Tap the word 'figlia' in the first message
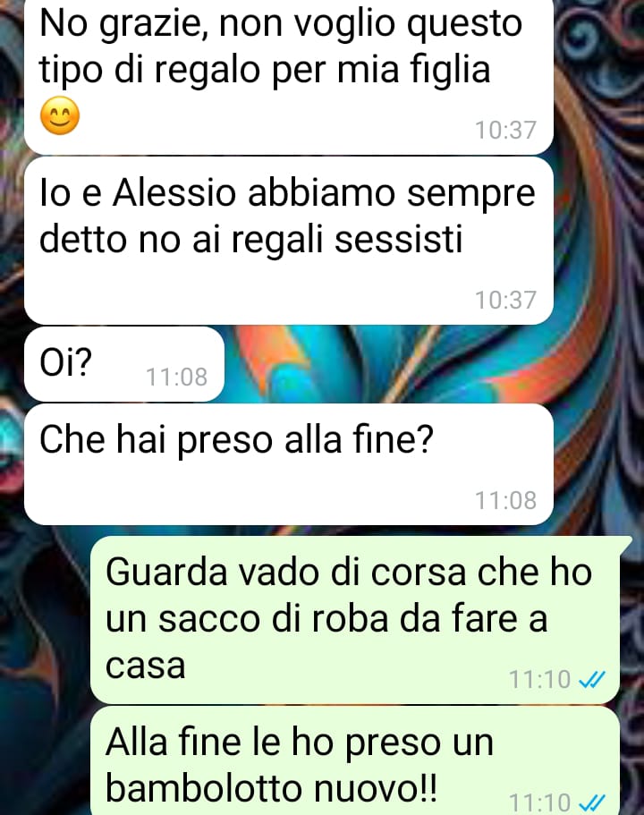The width and height of the screenshot is (644, 815). click(450, 70)
